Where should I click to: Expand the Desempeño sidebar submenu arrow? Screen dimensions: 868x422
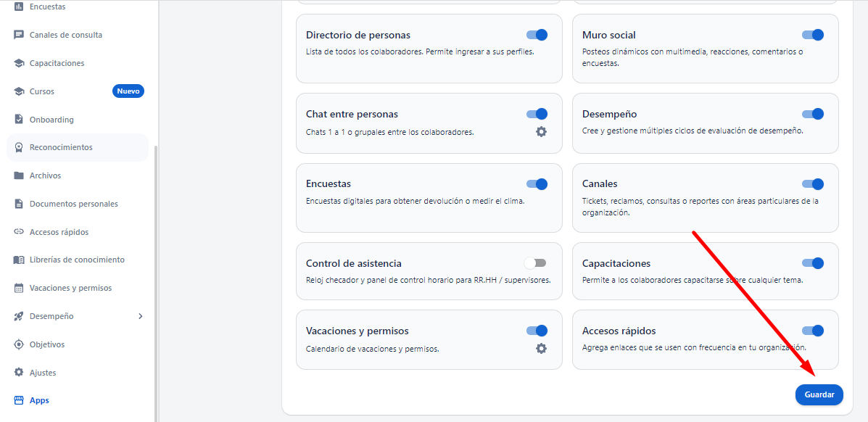pyautogui.click(x=141, y=316)
